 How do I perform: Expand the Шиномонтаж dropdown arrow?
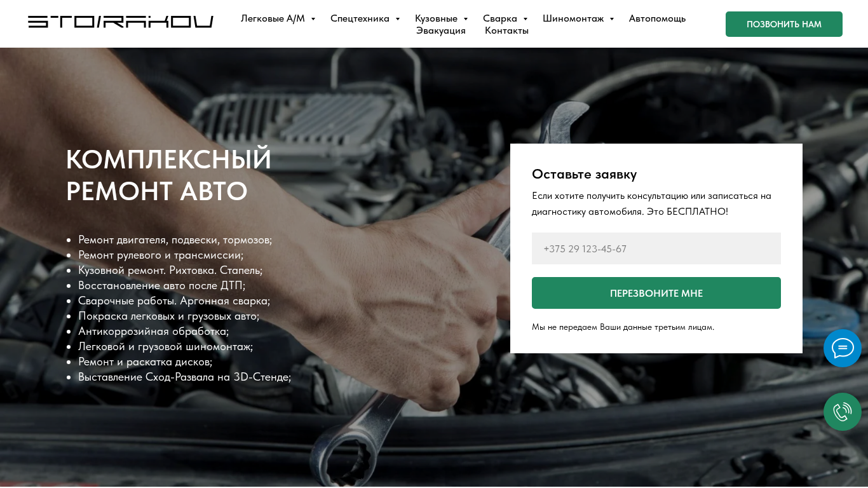click(x=612, y=19)
